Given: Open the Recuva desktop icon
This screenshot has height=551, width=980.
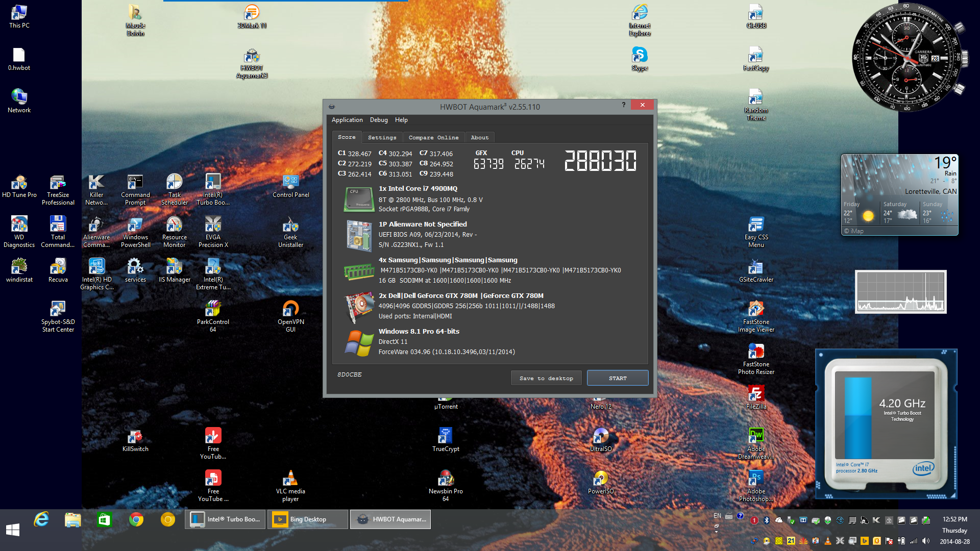Looking at the screenshot, I should point(58,270).
